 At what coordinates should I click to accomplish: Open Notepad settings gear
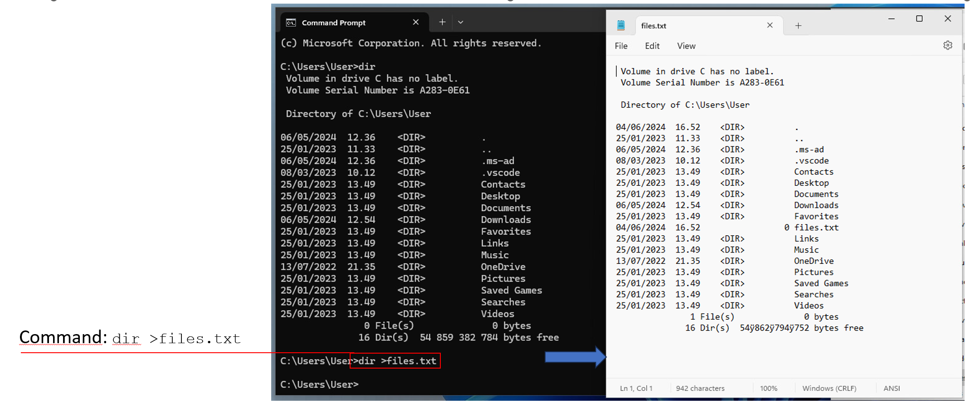point(947,45)
